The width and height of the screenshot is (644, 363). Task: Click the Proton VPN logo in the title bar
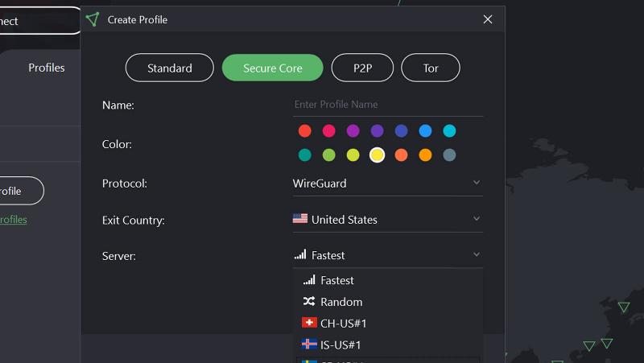(x=93, y=19)
